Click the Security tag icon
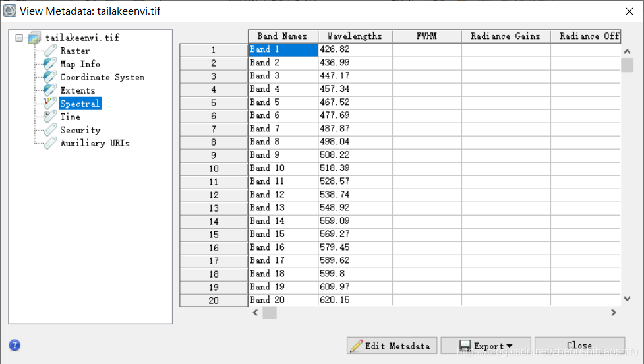 pyautogui.click(x=49, y=130)
